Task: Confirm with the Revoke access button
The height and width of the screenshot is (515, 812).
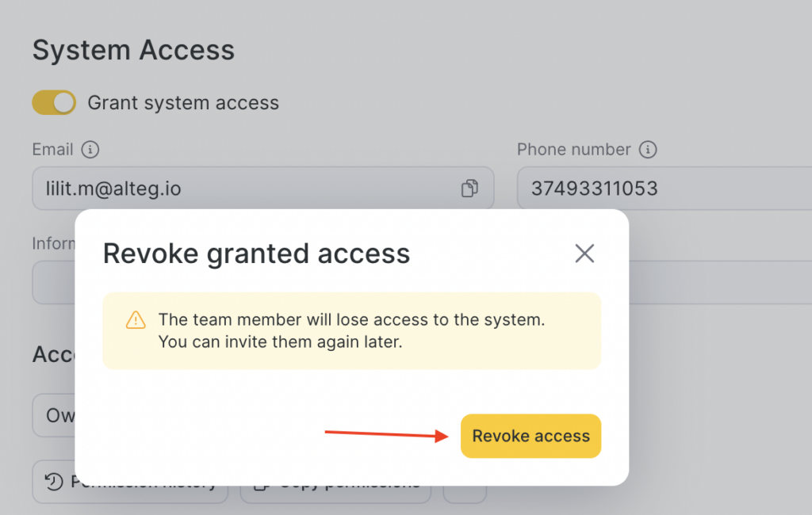Action: (530, 436)
